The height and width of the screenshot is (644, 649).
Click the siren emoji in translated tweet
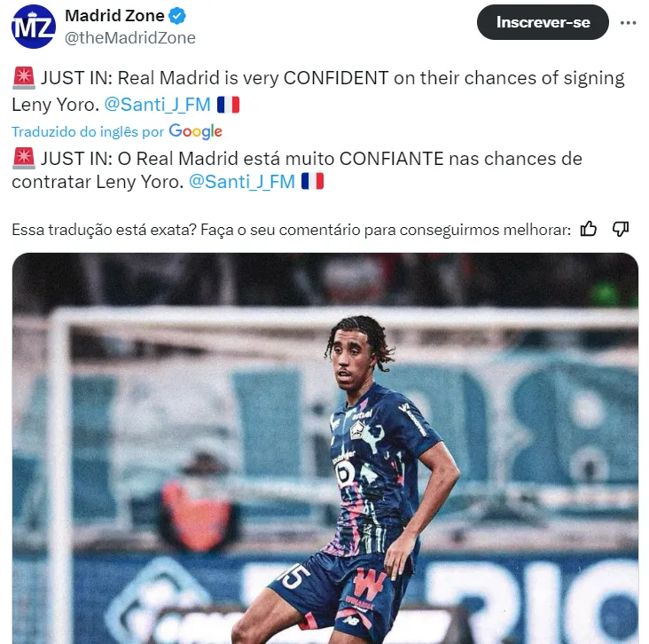tap(24, 159)
